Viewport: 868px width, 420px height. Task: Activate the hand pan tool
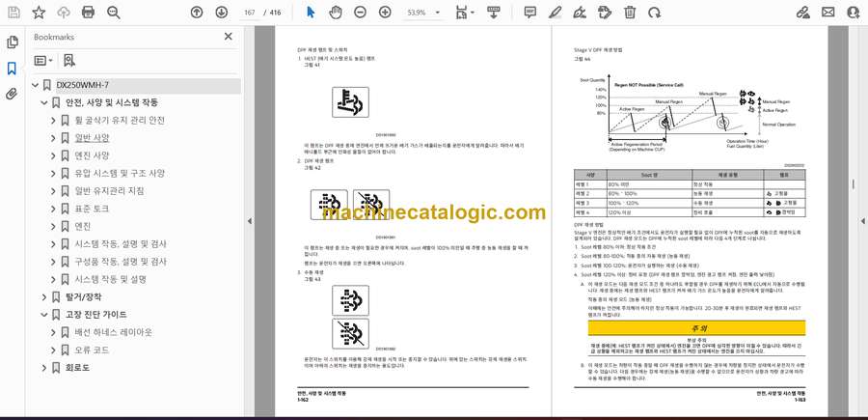click(x=336, y=13)
